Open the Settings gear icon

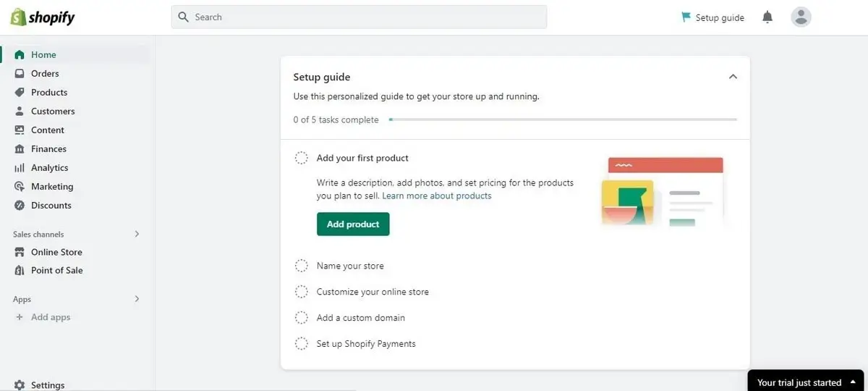[x=20, y=385]
